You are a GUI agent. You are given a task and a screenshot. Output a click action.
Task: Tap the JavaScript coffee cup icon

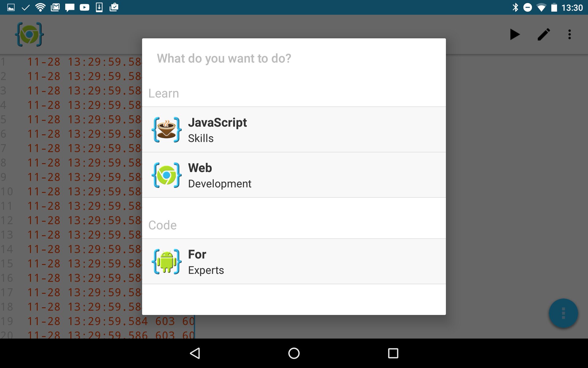point(167,130)
